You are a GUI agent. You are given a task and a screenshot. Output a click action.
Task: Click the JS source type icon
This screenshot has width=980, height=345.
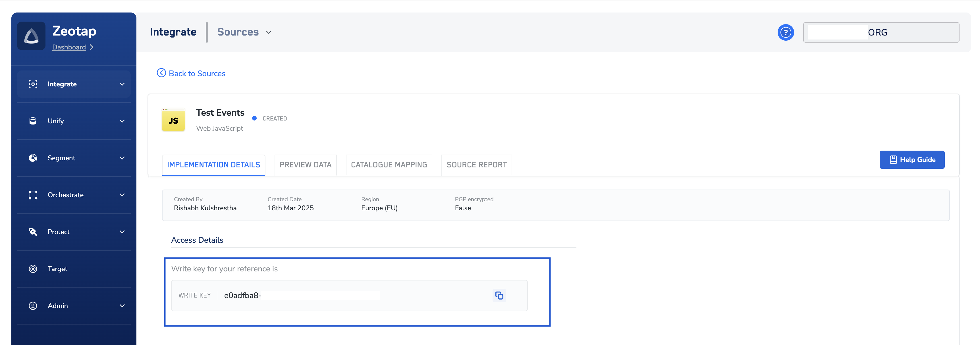tap(173, 120)
